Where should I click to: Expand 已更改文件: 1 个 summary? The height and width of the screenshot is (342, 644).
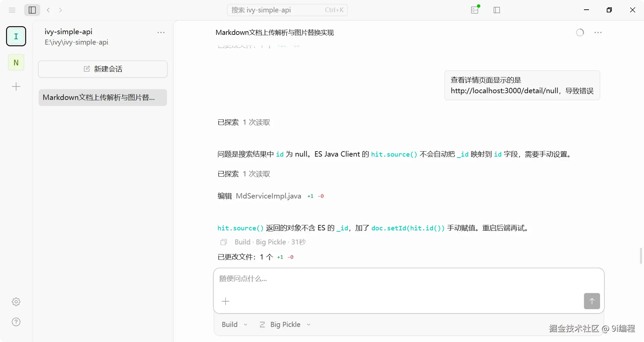256,257
